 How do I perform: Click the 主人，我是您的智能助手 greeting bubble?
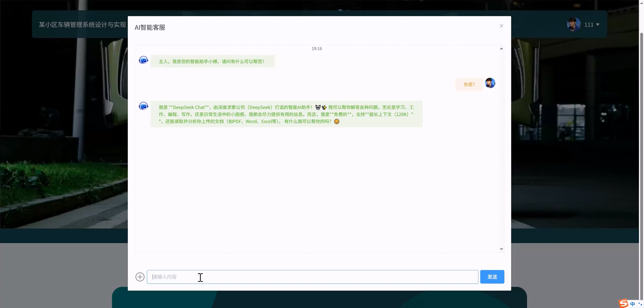click(212, 61)
